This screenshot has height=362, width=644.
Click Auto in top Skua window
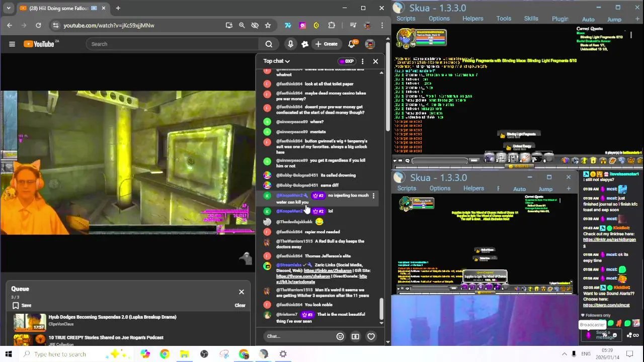(x=588, y=20)
